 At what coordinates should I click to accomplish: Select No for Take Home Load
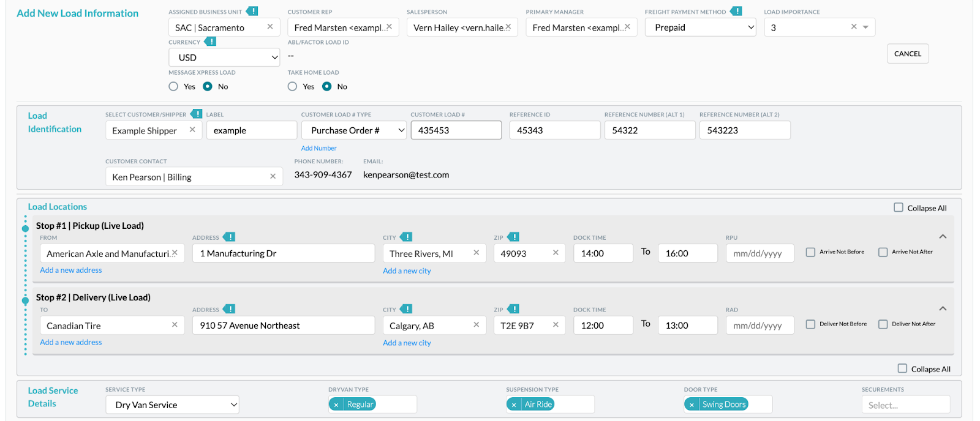pos(326,86)
